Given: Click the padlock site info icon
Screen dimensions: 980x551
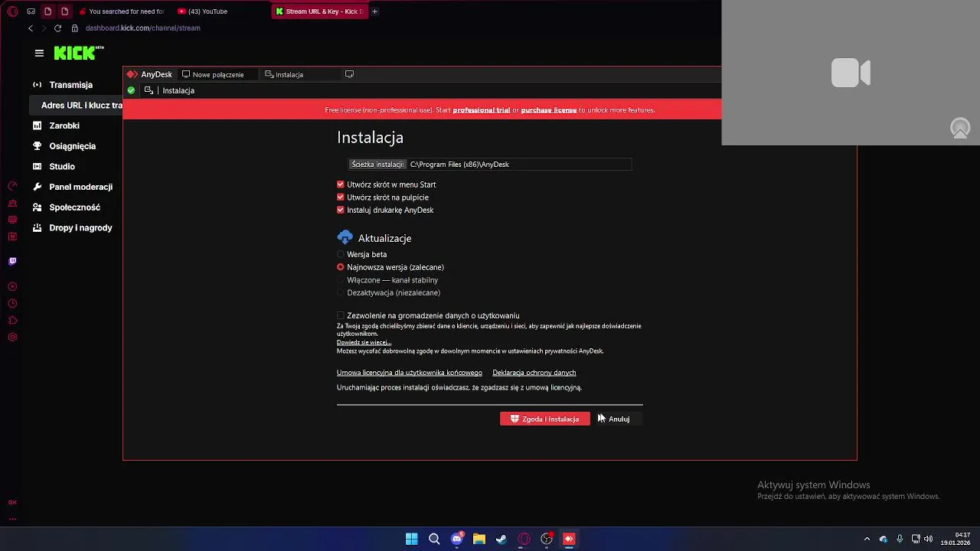Looking at the screenshot, I should [x=74, y=28].
